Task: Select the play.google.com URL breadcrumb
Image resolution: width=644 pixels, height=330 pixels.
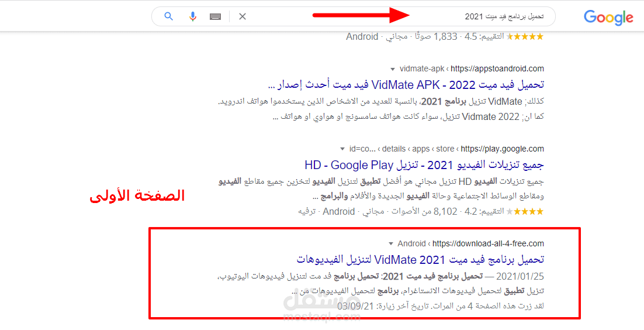Action: (x=446, y=149)
